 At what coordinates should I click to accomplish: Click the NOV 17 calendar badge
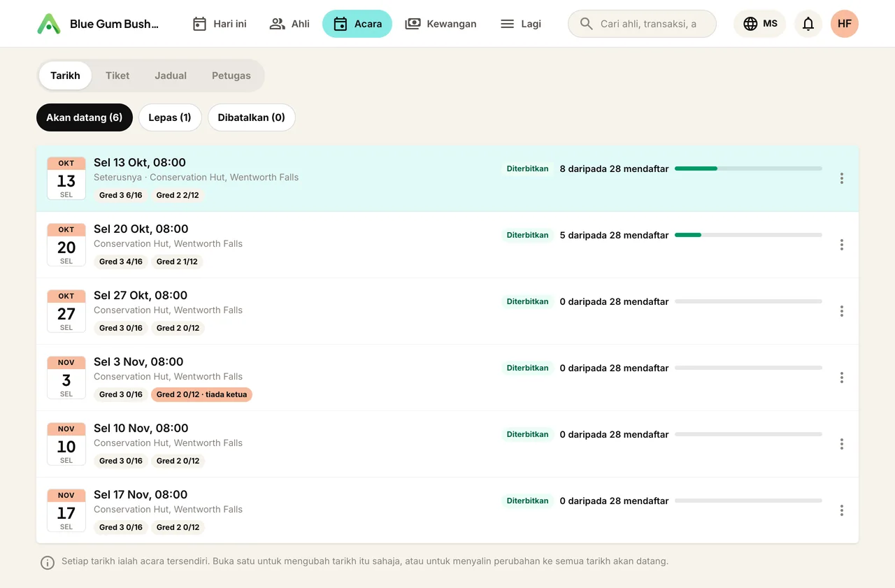(x=66, y=510)
